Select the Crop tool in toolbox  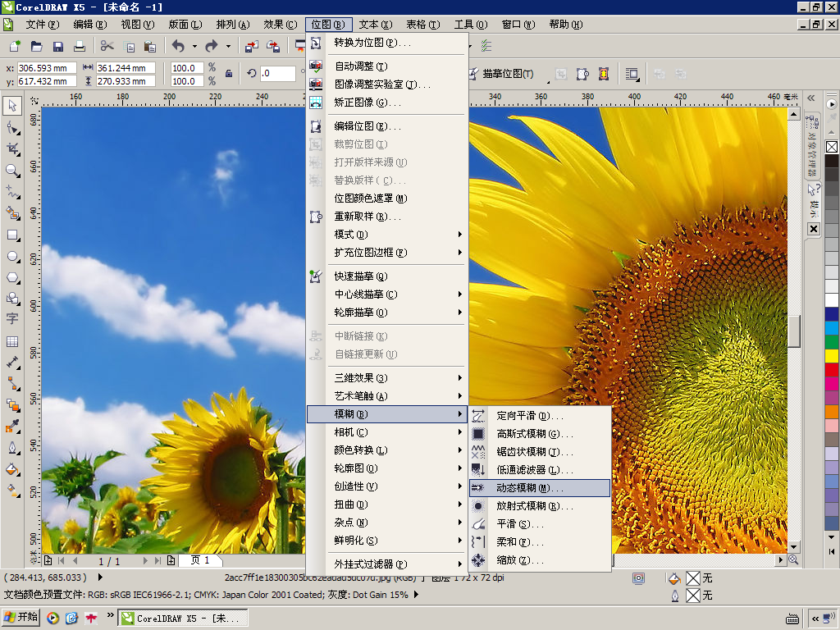[12, 148]
